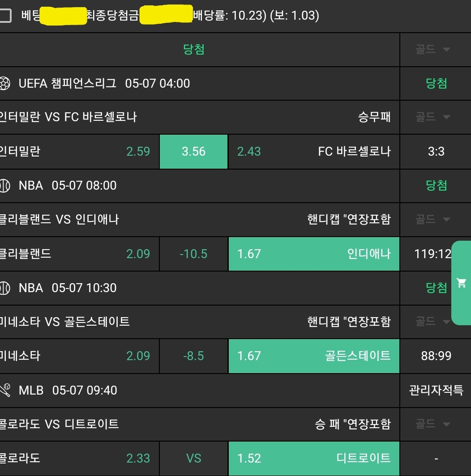Expand 골드 dropdown in 클리블랜드 VS 인디애나 row
This screenshot has height=476, width=471.
(432, 219)
